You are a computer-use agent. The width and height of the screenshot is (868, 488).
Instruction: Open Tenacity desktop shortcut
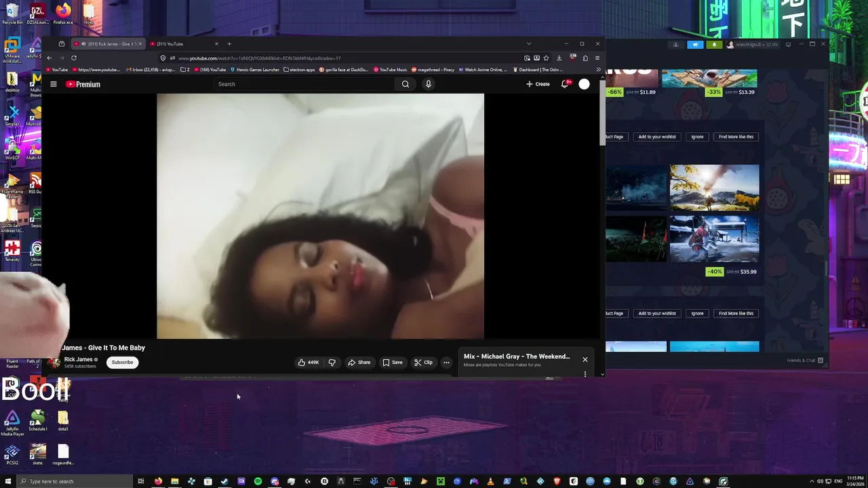coord(12,251)
